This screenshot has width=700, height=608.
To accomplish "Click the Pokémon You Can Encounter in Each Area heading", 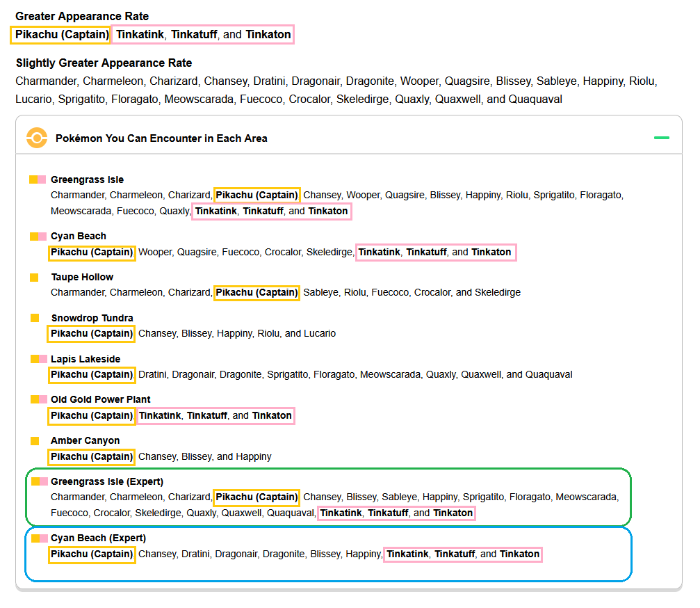I will click(x=161, y=138).
